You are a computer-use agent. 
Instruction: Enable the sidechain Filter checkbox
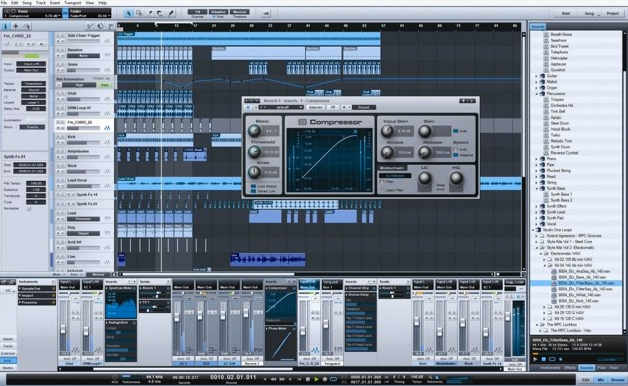point(382,182)
